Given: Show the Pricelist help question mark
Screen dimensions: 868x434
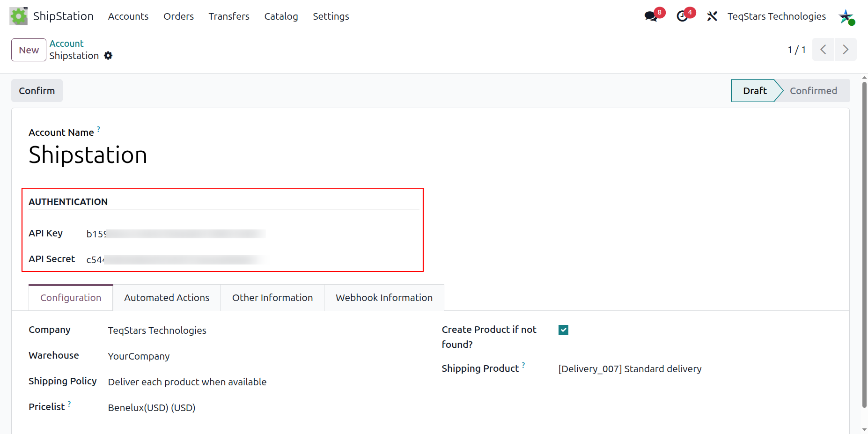Looking at the screenshot, I should (69, 403).
